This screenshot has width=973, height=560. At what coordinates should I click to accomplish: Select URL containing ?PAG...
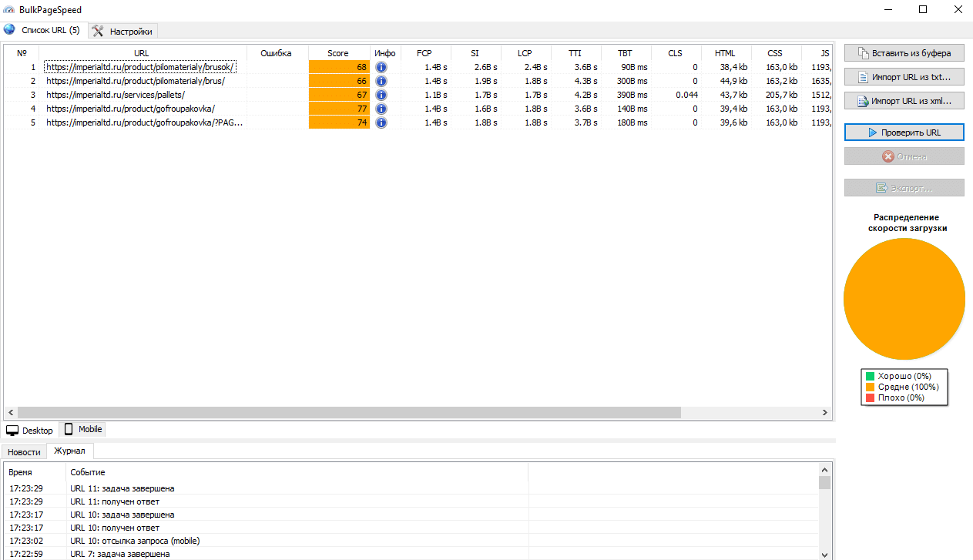tap(145, 122)
